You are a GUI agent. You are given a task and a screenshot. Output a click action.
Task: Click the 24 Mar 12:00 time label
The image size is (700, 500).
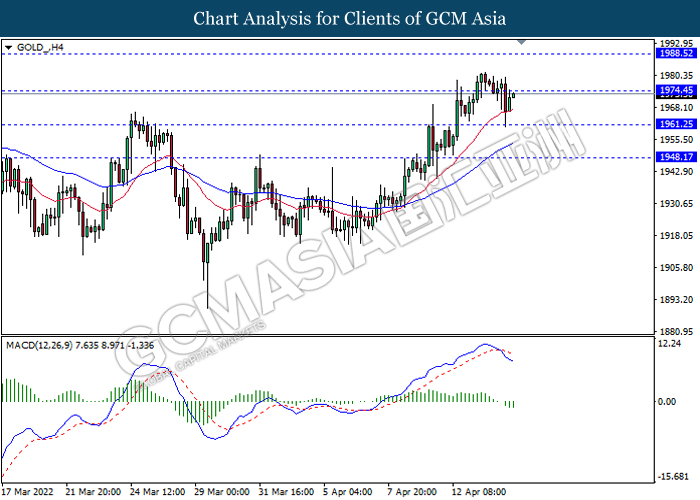[158, 492]
